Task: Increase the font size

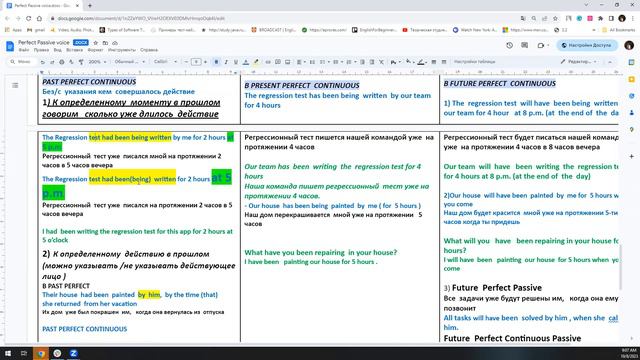Action: [205, 62]
